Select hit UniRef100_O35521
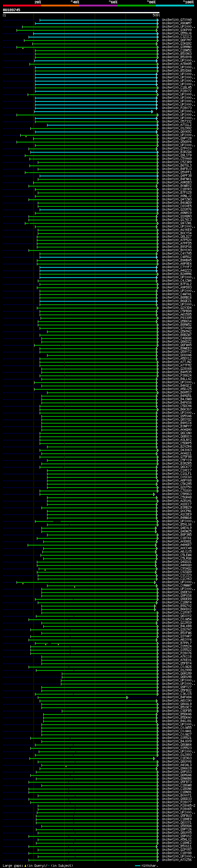This screenshot has height=868, width=197. (x=177, y=737)
